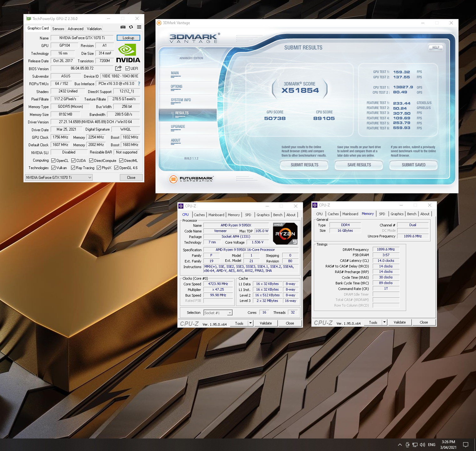The height and width of the screenshot is (451, 476).
Task: Toggle the DirectCompute checkbox
Action: tap(91, 161)
